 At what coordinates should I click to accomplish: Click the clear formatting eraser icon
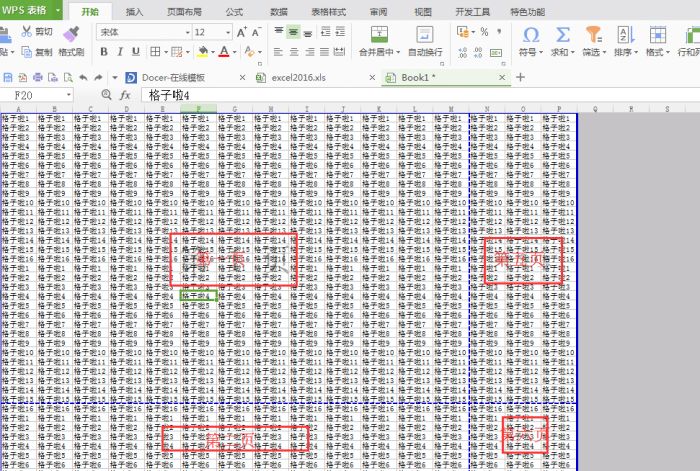[250, 52]
